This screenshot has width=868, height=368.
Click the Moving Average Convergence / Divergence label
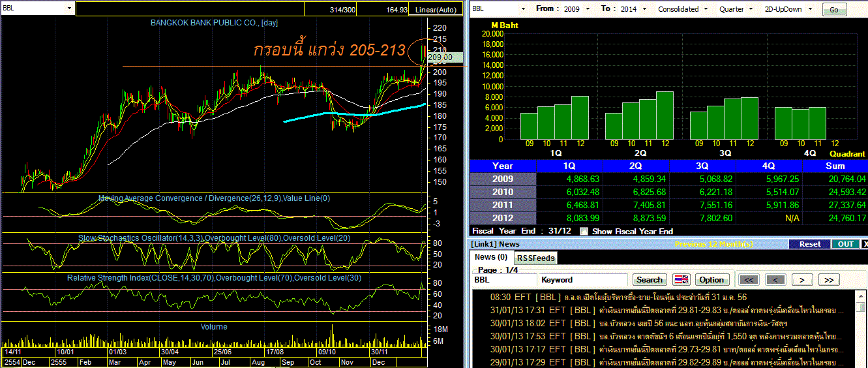tap(214, 198)
